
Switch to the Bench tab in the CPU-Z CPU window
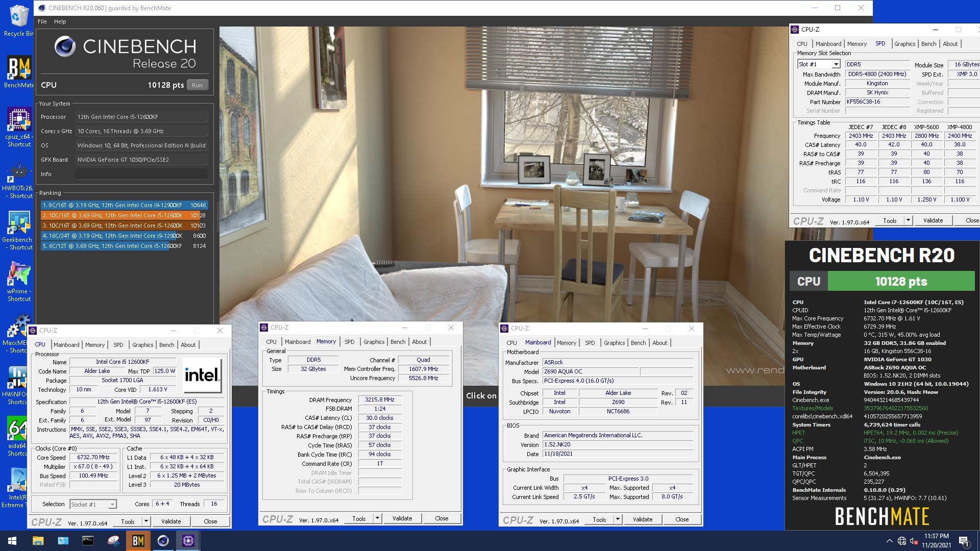coord(166,345)
